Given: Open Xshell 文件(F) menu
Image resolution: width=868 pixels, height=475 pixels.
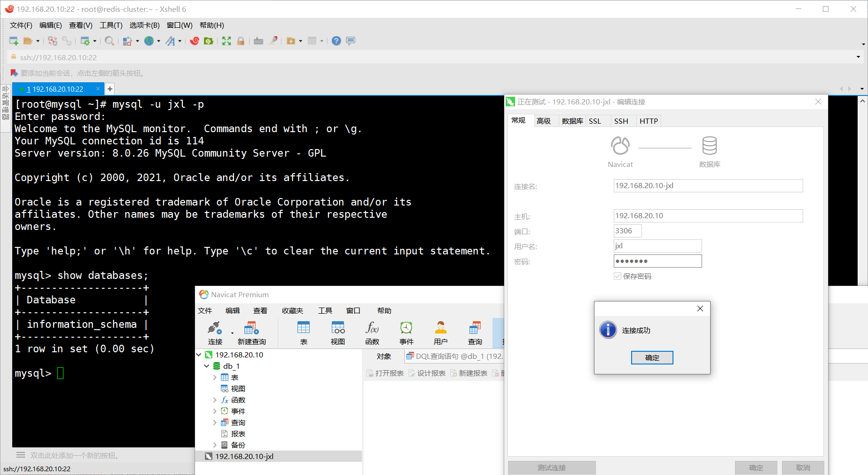Looking at the screenshot, I should 21,25.
